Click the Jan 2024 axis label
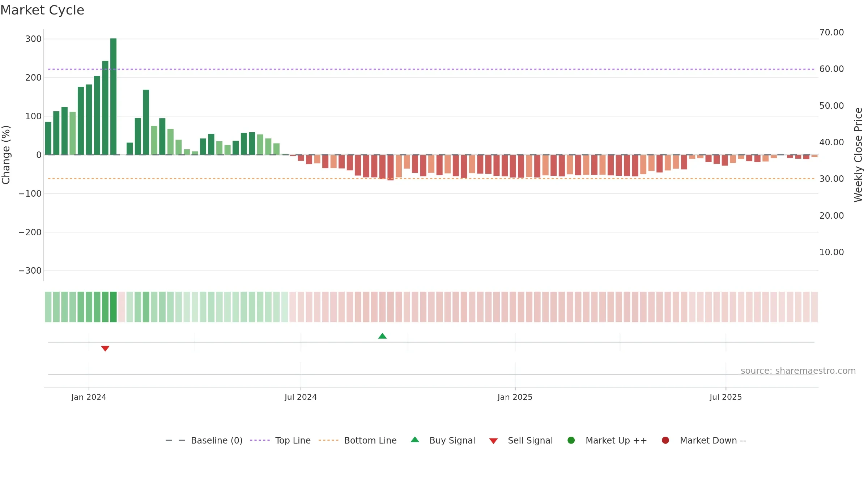The image size is (868, 488). coord(89,397)
